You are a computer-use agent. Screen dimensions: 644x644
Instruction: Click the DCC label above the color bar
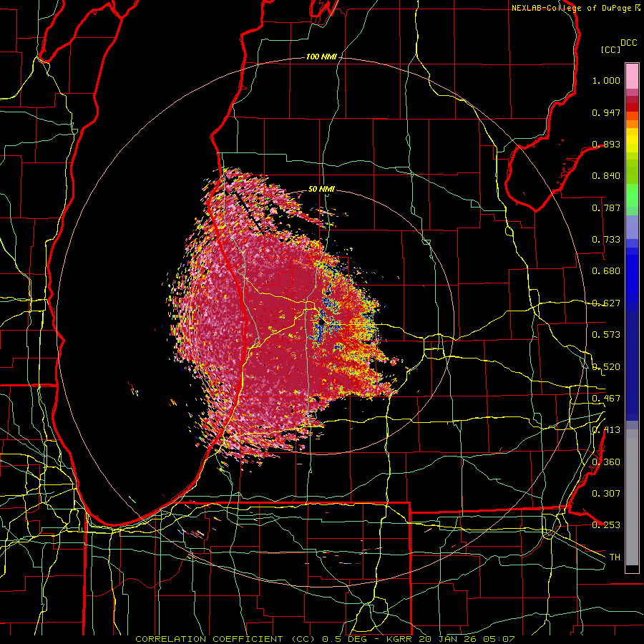coord(629,43)
